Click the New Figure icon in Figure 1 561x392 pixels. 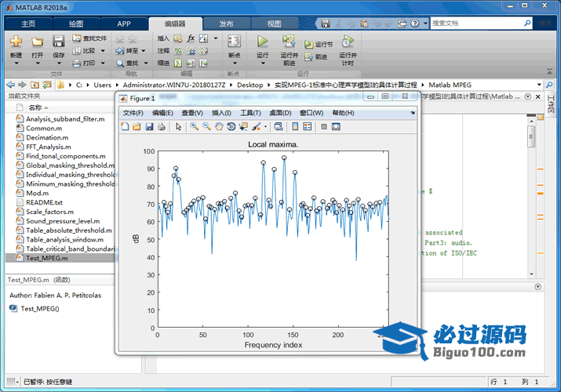pyautogui.click(x=125, y=126)
